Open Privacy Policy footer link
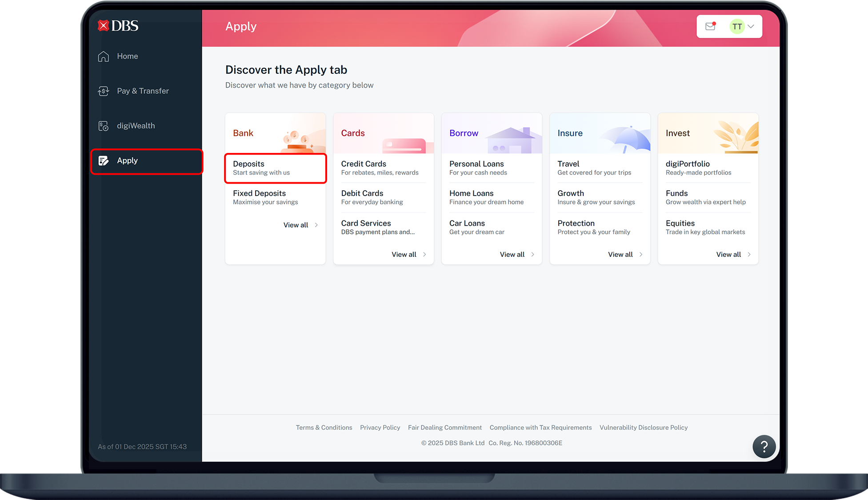The height and width of the screenshot is (500, 868). [380, 428]
